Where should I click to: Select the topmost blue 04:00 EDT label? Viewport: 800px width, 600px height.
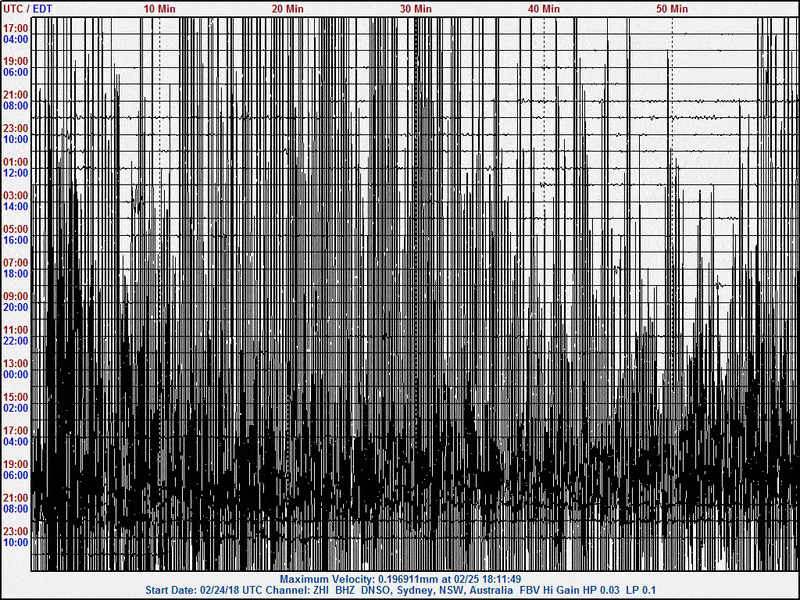(x=16, y=39)
